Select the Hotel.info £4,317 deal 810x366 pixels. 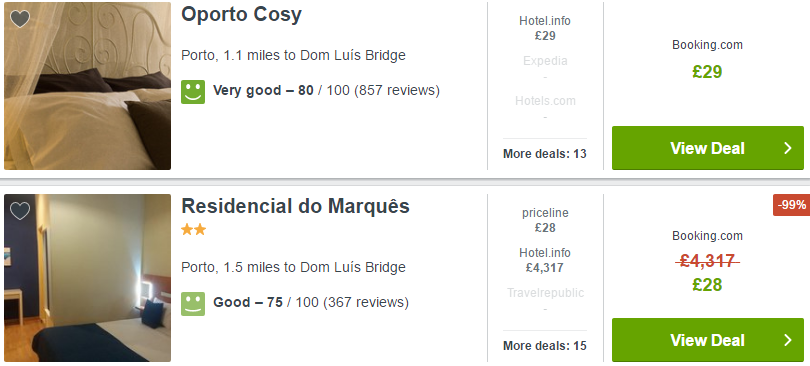coord(545,260)
